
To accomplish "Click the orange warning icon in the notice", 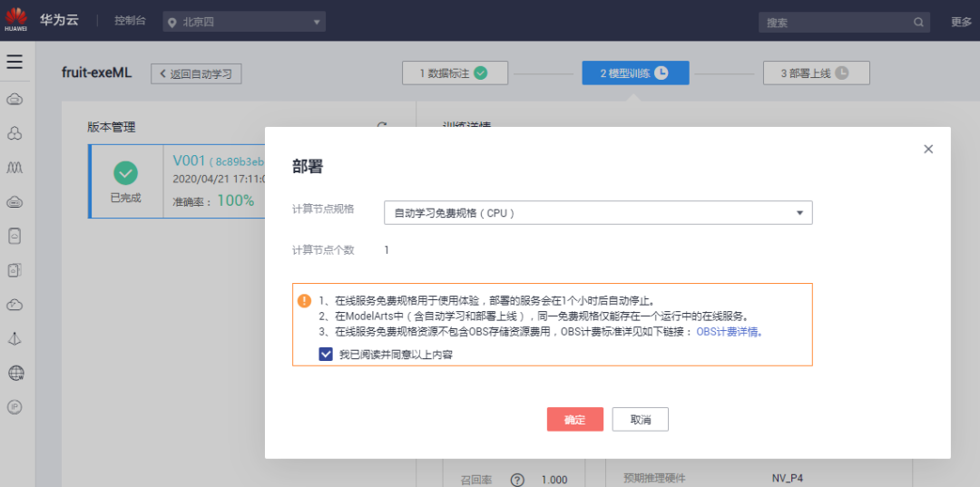I will 304,300.
